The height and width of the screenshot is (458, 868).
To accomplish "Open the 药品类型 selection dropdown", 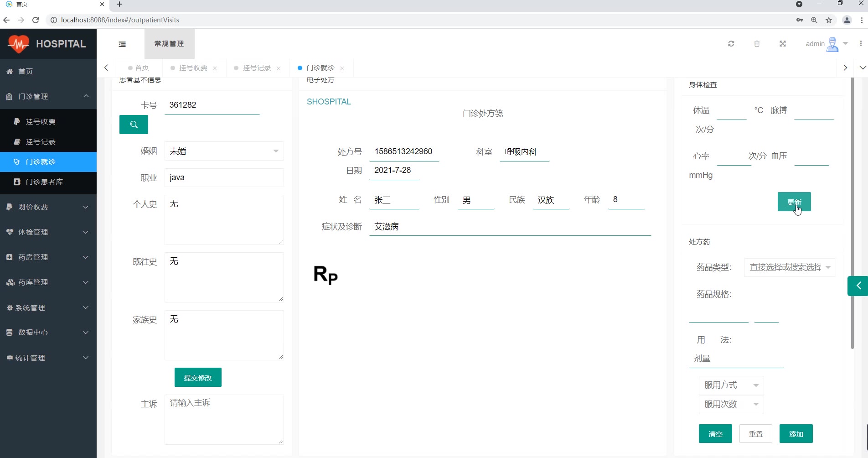I will 789,267.
